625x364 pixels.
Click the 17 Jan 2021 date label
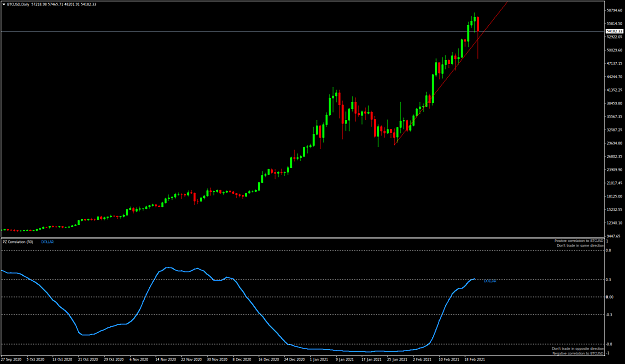pyautogui.click(x=371, y=360)
